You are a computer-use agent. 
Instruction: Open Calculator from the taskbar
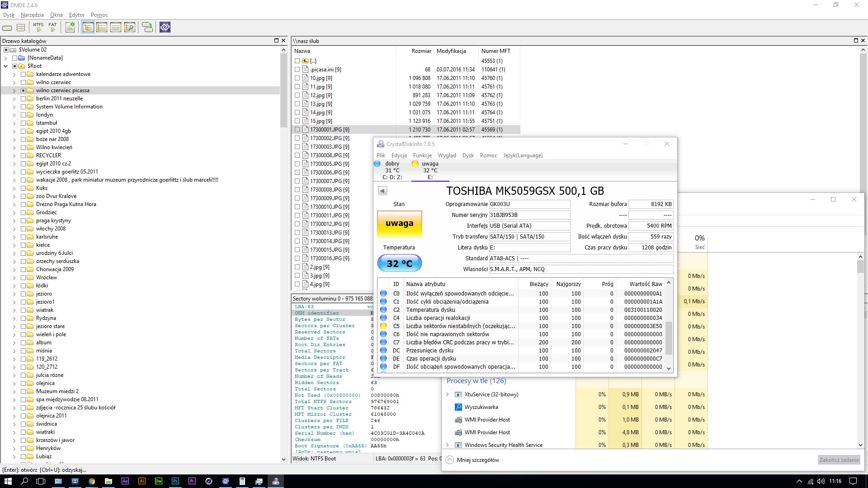pos(242,481)
